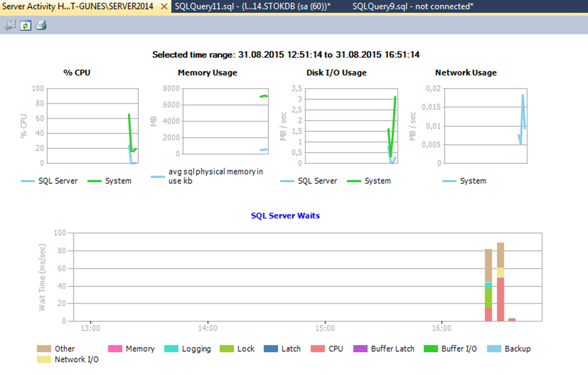This screenshot has height=375, width=588.
Task: Click the 13:00 label on waits time axis
Action: (x=90, y=328)
